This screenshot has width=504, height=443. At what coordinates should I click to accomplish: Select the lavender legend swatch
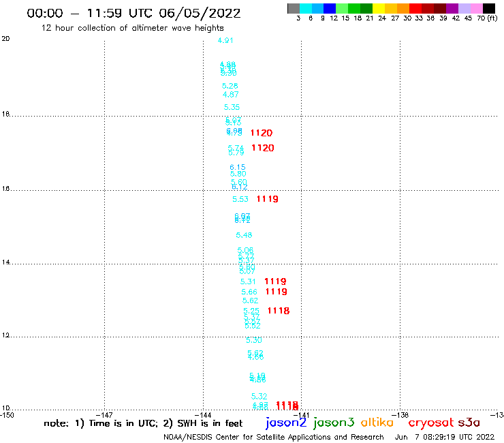coord(464,8)
